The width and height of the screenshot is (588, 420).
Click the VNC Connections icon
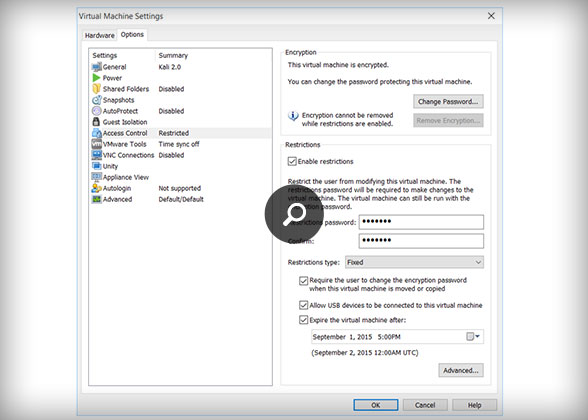(x=96, y=155)
